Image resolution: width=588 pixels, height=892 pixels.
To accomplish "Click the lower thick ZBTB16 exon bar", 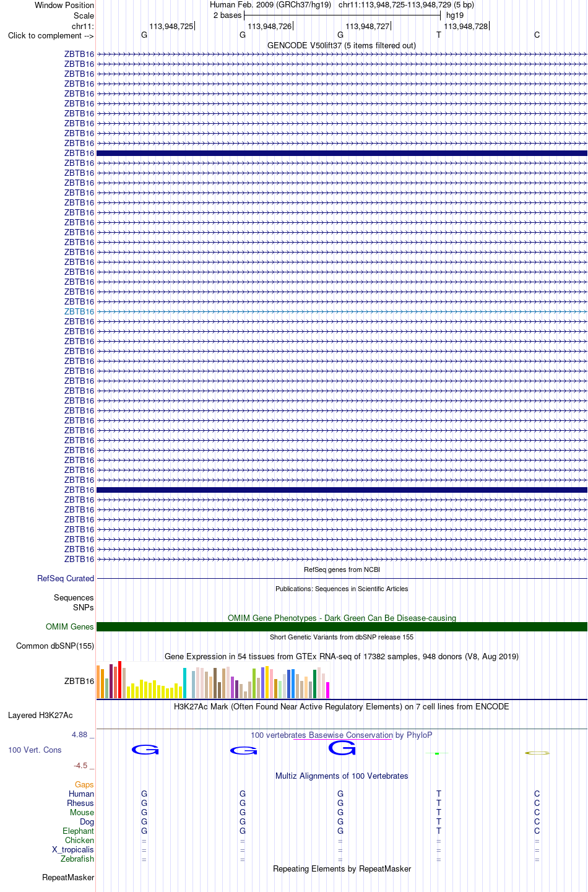I will [x=342, y=490].
